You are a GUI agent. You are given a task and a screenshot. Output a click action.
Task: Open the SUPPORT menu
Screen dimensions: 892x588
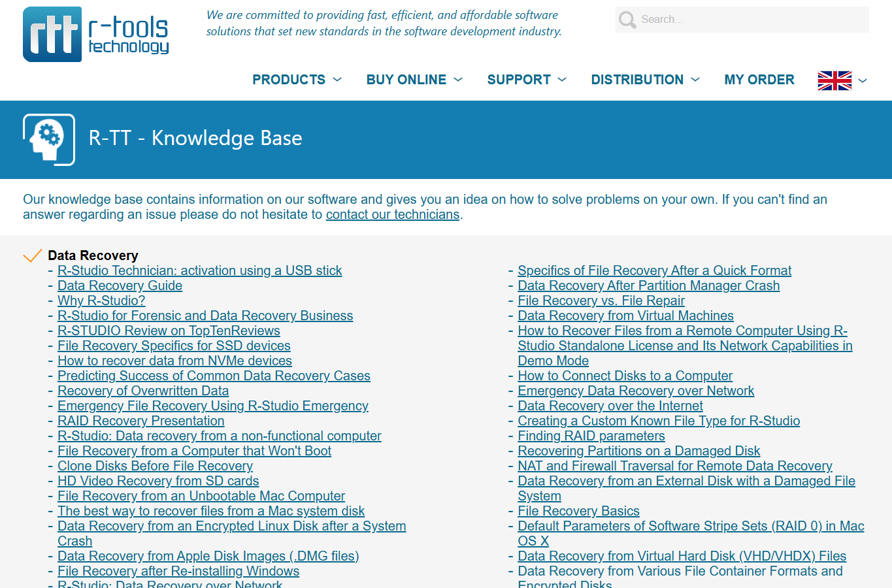pos(519,80)
